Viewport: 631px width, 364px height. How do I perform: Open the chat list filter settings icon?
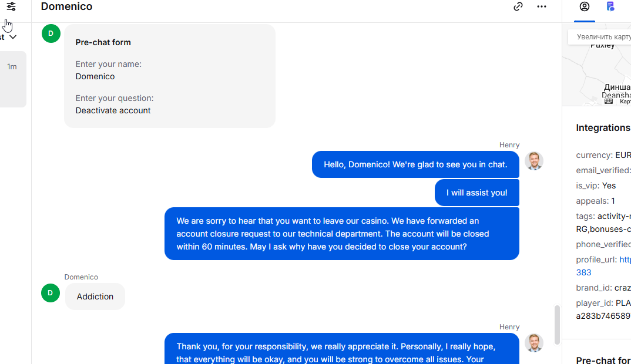click(x=11, y=7)
